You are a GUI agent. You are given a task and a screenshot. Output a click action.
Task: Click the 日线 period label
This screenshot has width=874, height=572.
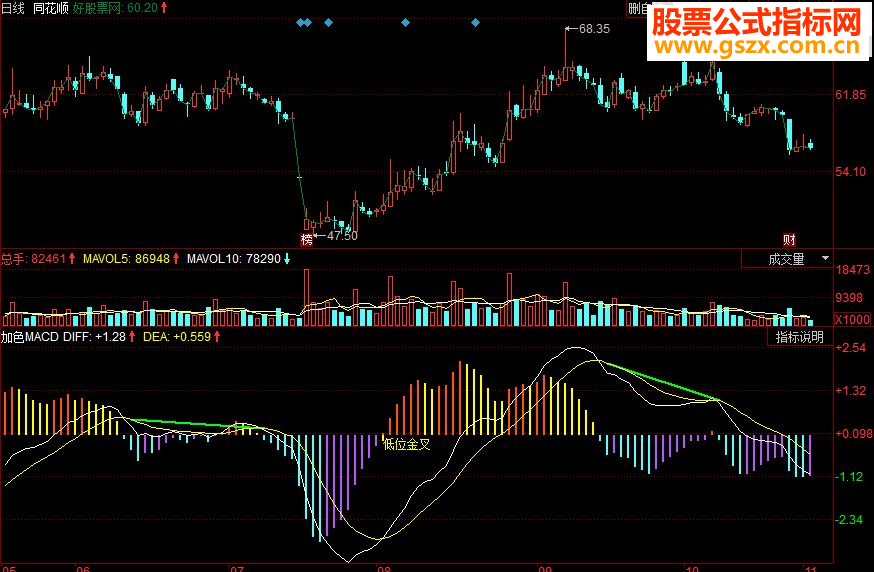[x=13, y=8]
